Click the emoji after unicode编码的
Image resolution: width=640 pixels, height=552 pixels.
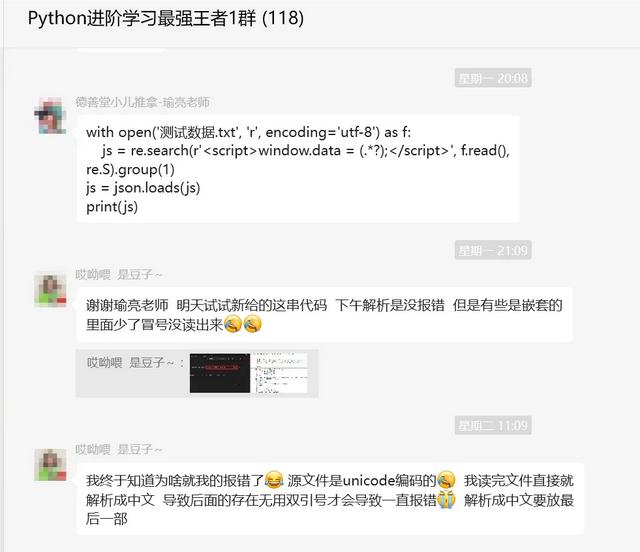(x=446, y=480)
